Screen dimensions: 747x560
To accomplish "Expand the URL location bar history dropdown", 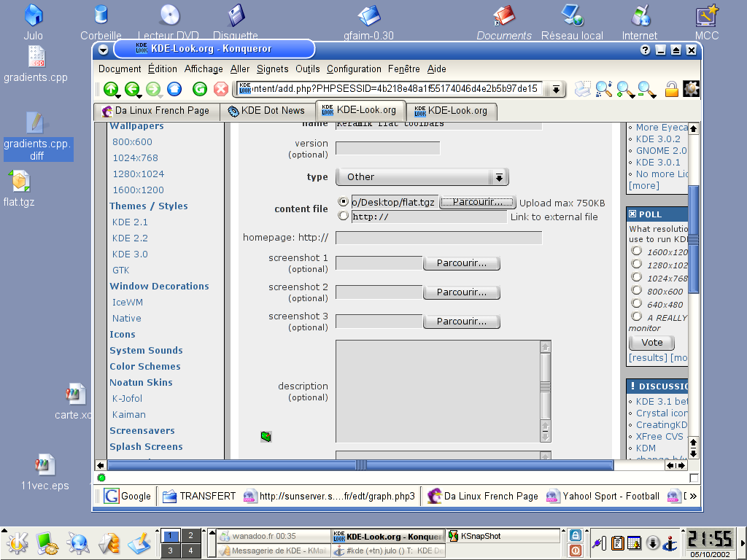I will pos(555,89).
